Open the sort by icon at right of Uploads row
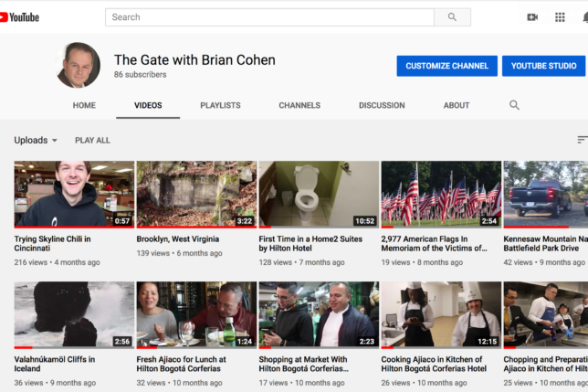 [583, 140]
